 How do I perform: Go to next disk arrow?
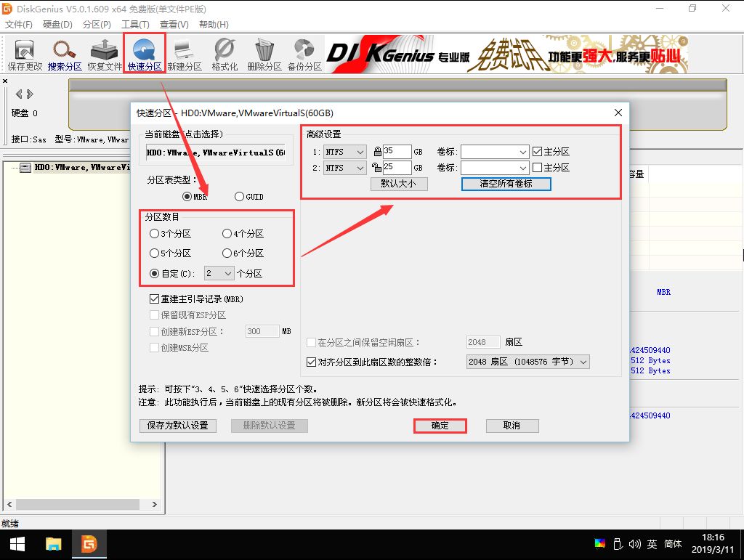30,94
